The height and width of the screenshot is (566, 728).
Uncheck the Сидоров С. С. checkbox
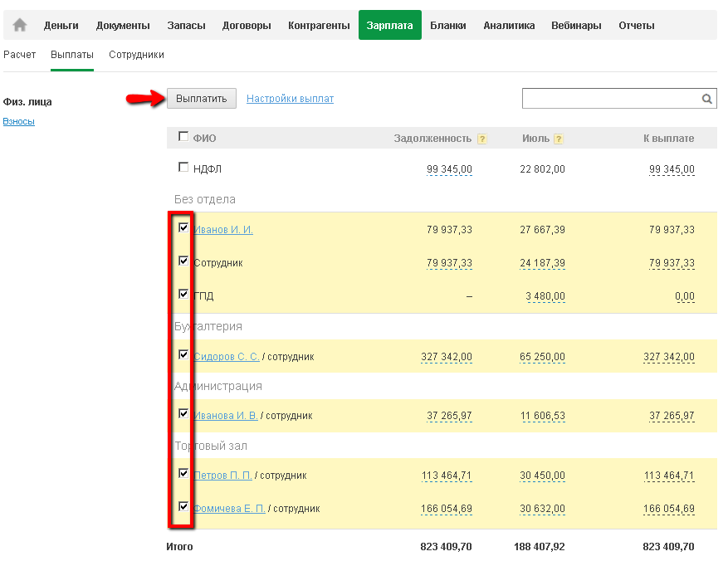[x=183, y=355]
